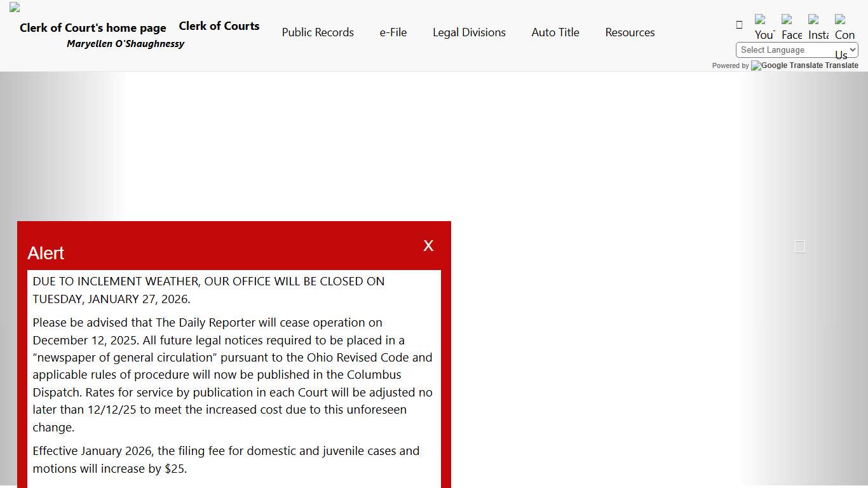
Task: Open the Select Language dropdown
Action: (797, 50)
